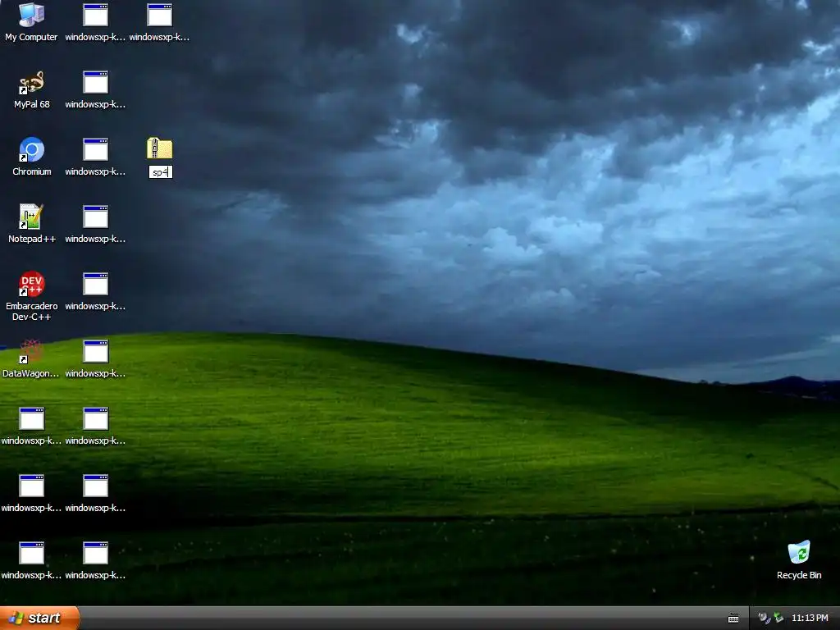
Task: Click the on-screen keyboard taskbar icon
Action: (x=733, y=619)
